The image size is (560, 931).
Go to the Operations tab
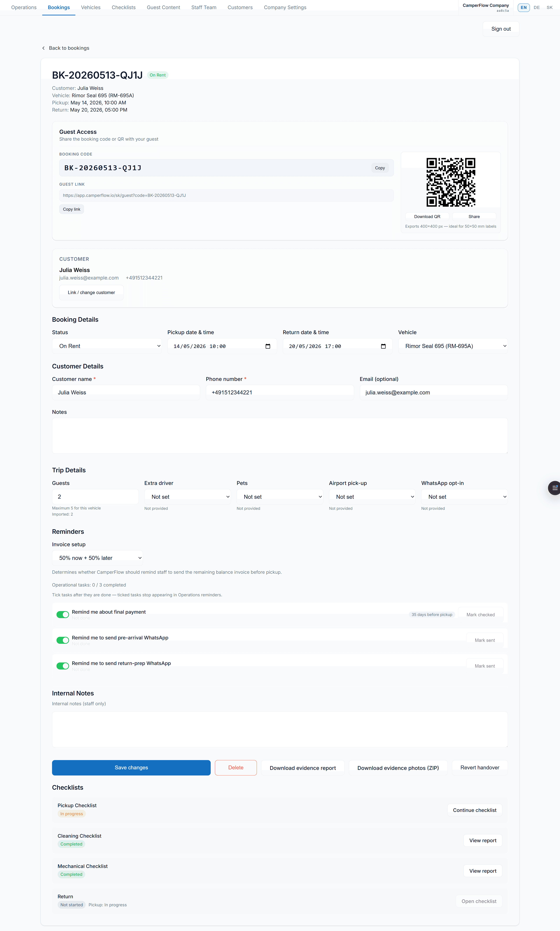pos(24,8)
